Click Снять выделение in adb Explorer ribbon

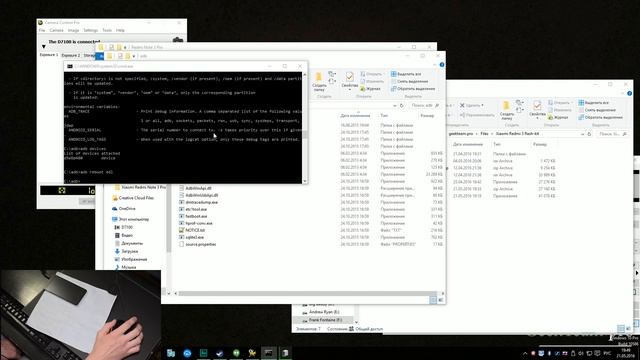tap(410, 81)
